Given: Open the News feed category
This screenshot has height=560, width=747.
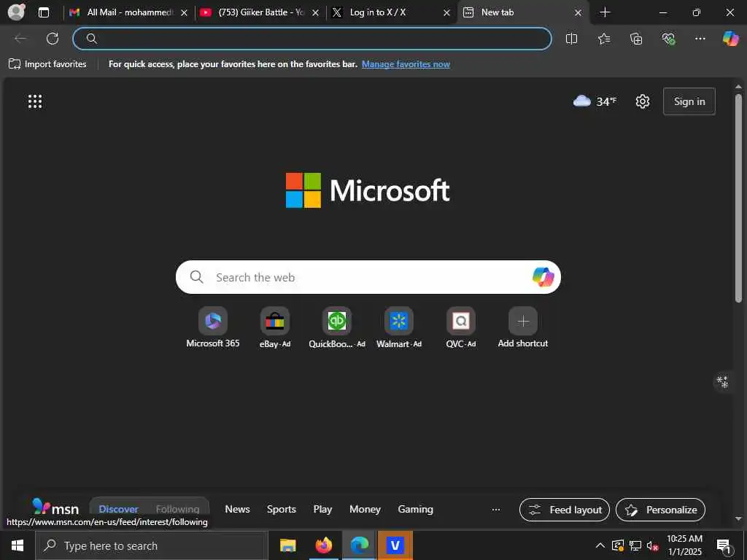Looking at the screenshot, I should [x=237, y=509].
